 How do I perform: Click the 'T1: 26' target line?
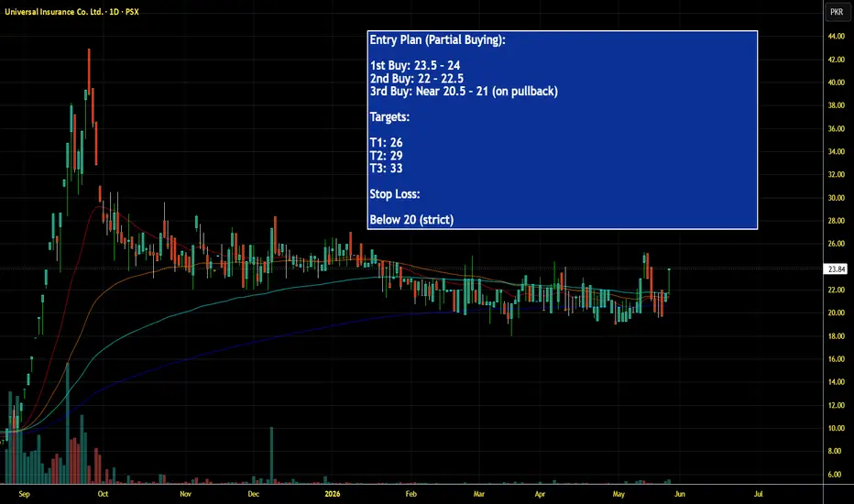[386, 143]
